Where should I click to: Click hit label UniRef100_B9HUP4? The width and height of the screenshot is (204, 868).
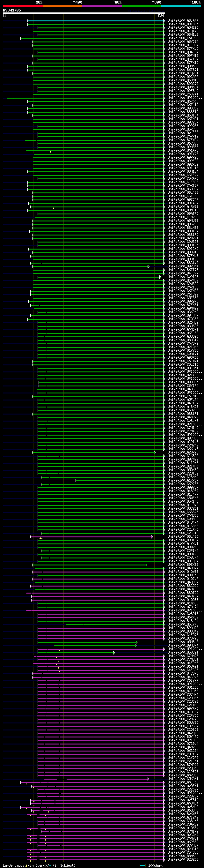point(183,646)
